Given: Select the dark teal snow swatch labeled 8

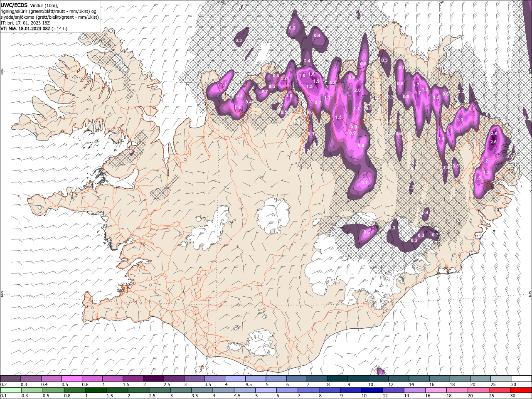Looking at the screenshot, I should (x=337, y=379).
